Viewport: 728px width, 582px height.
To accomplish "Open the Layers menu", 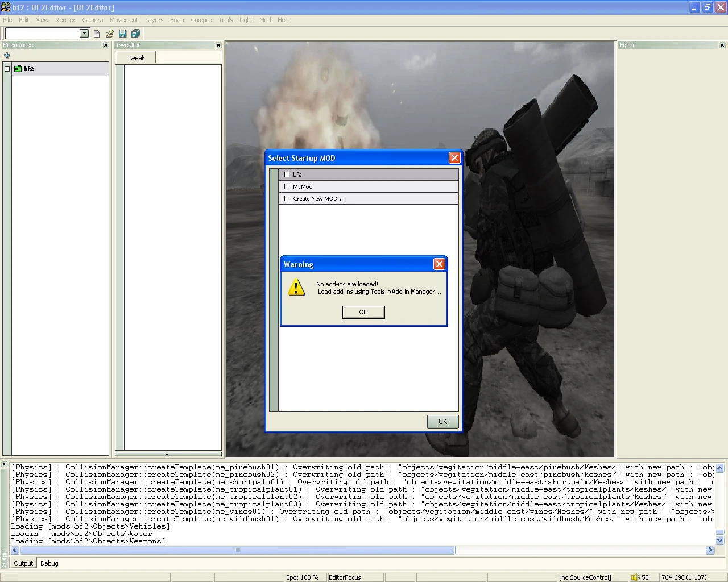I will point(154,20).
